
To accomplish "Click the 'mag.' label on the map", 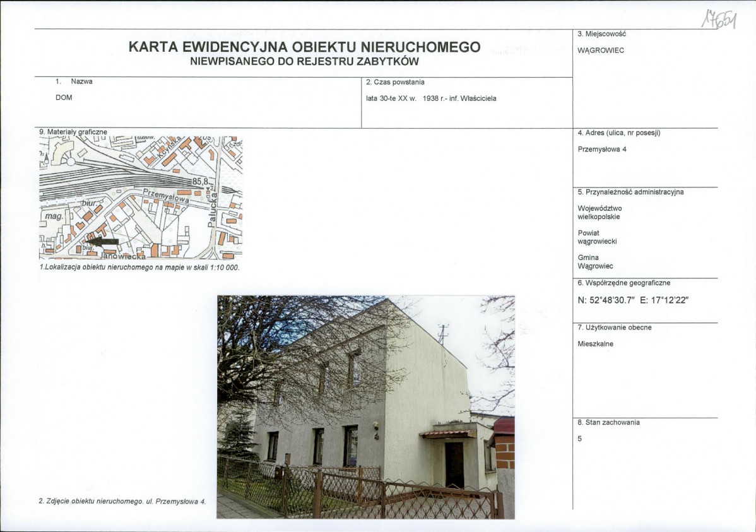I will 54,216.
